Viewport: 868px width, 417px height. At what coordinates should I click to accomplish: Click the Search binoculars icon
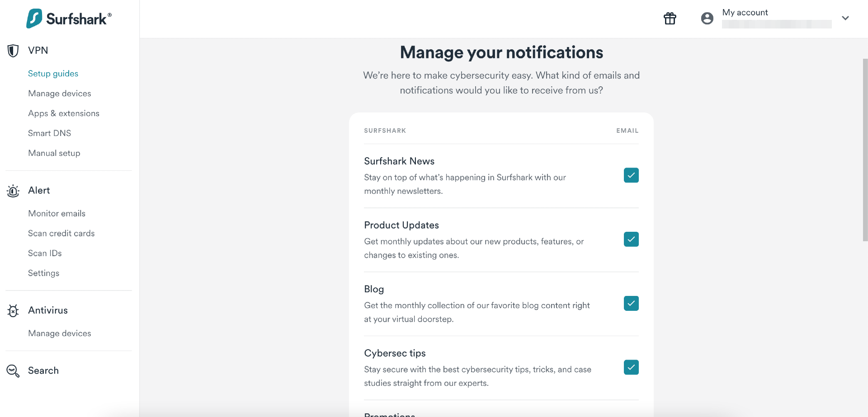tap(12, 370)
